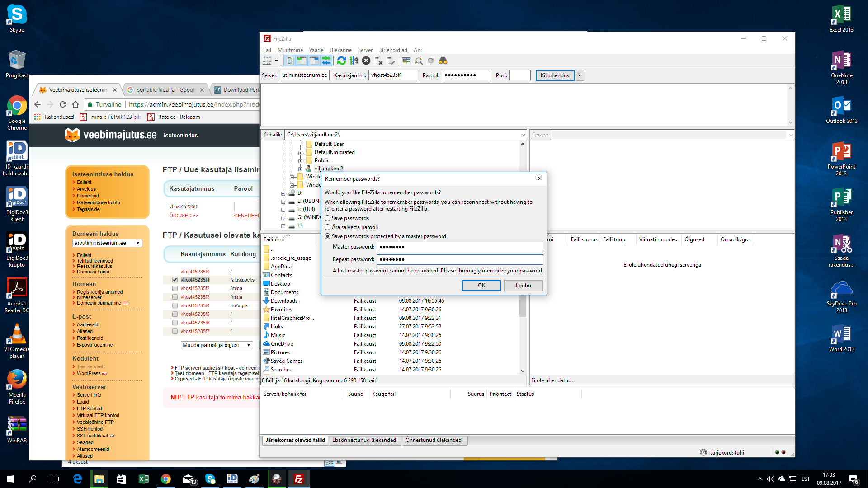The width and height of the screenshot is (868, 488).
Task: Click the Loobu button
Action: 523,286
